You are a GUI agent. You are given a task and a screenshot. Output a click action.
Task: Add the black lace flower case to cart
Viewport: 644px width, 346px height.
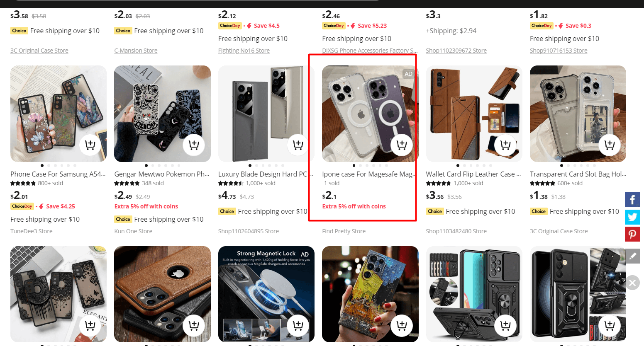tap(90, 325)
